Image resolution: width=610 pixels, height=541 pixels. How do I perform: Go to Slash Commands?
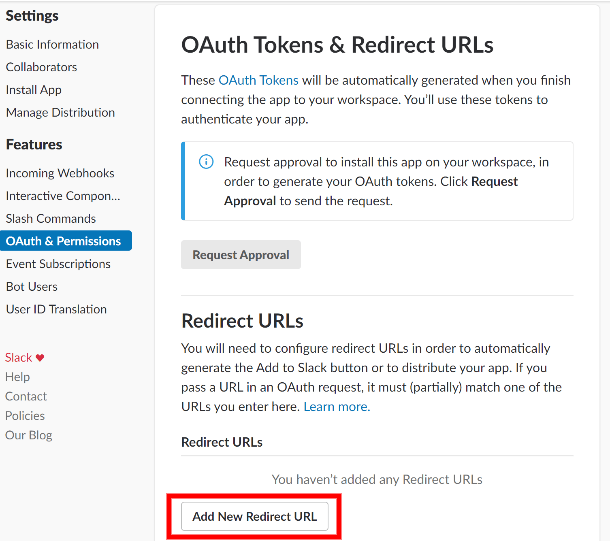51,219
